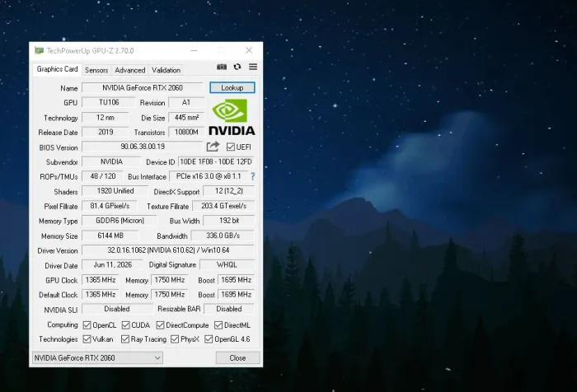Go to the Validation tab
The width and height of the screenshot is (577, 392).
point(166,70)
